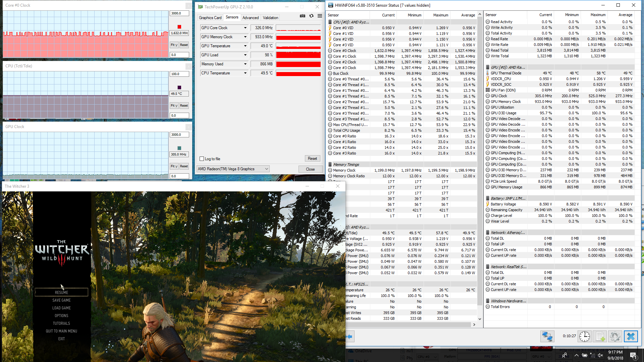
Task: Switch to the Advanced tab
Action: pos(251,18)
